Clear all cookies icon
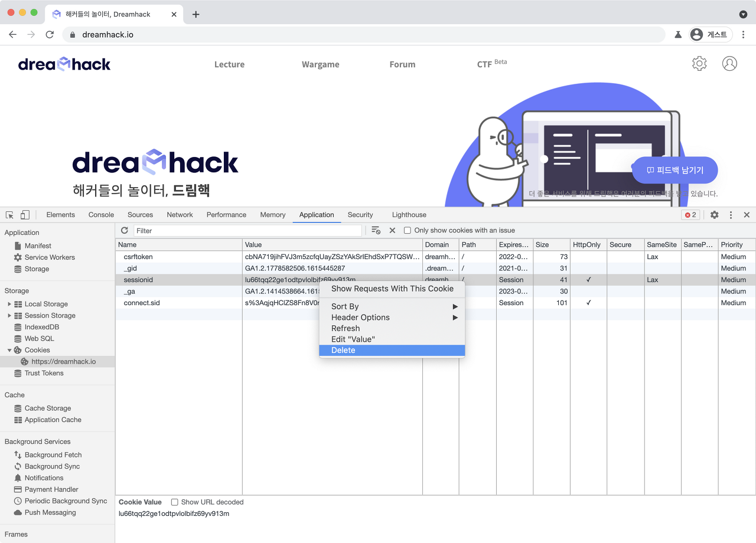The width and height of the screenshot is (756, 543). pos(376,230)
